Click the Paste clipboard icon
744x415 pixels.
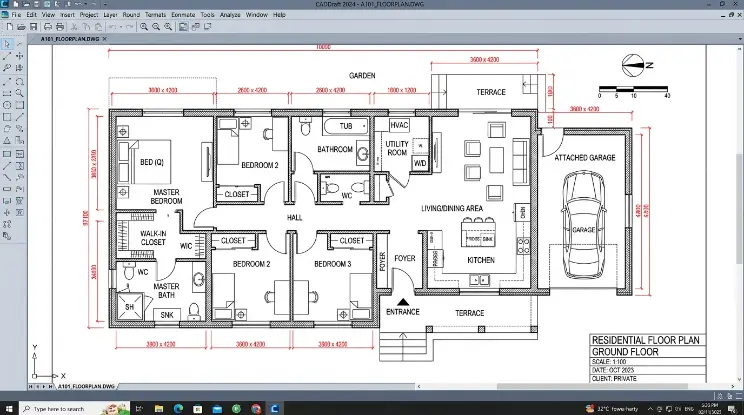pos(98,27)
